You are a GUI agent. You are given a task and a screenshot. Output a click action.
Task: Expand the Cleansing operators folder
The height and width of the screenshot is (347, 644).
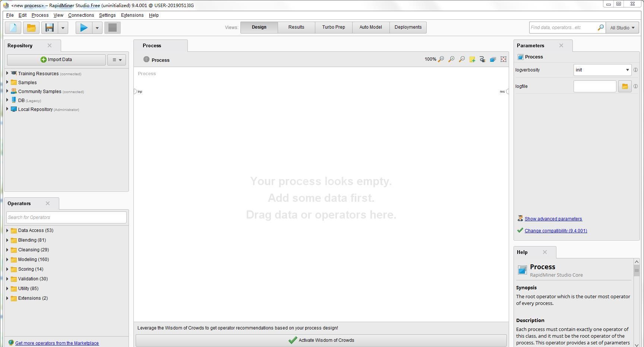coord(7,250)
